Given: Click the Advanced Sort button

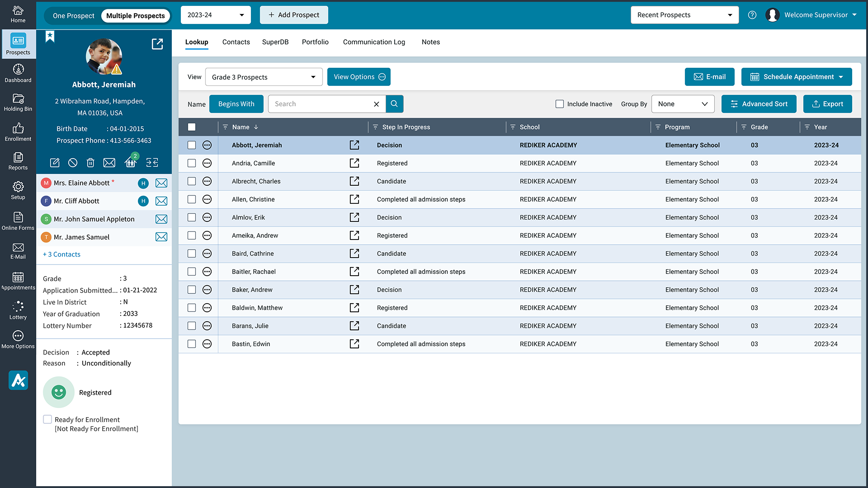Looking at the screenshot, I should tap(759, 104).
